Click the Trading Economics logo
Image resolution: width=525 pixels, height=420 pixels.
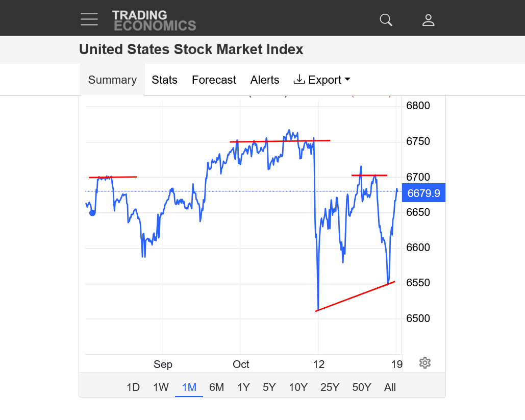(154, 20)
